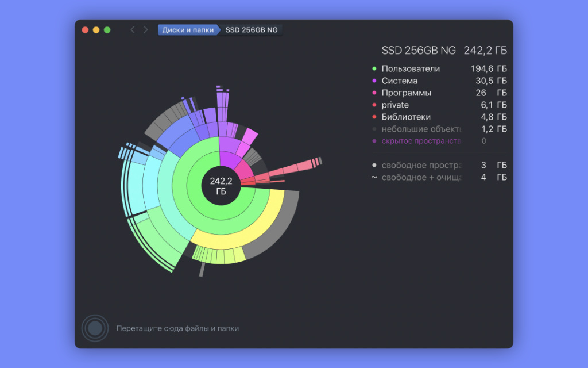Click the green dot beside Пользователи
Viewport: 588px width, 368px height.
(374, 69)
